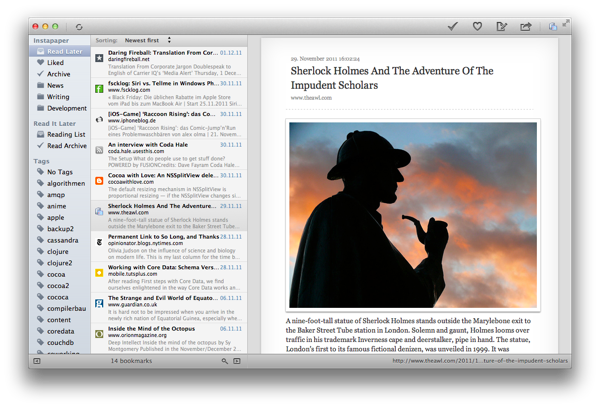Screen dimensions: 600x408
Task: Enter full screen with the arrows icon
Action: (x=565, y=24)
